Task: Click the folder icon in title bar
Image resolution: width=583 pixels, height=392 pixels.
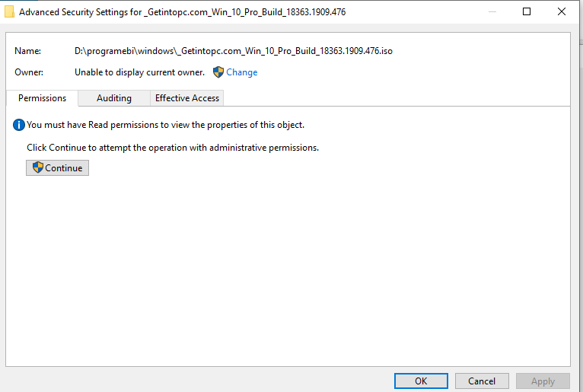Action: [x=9, y=11]
